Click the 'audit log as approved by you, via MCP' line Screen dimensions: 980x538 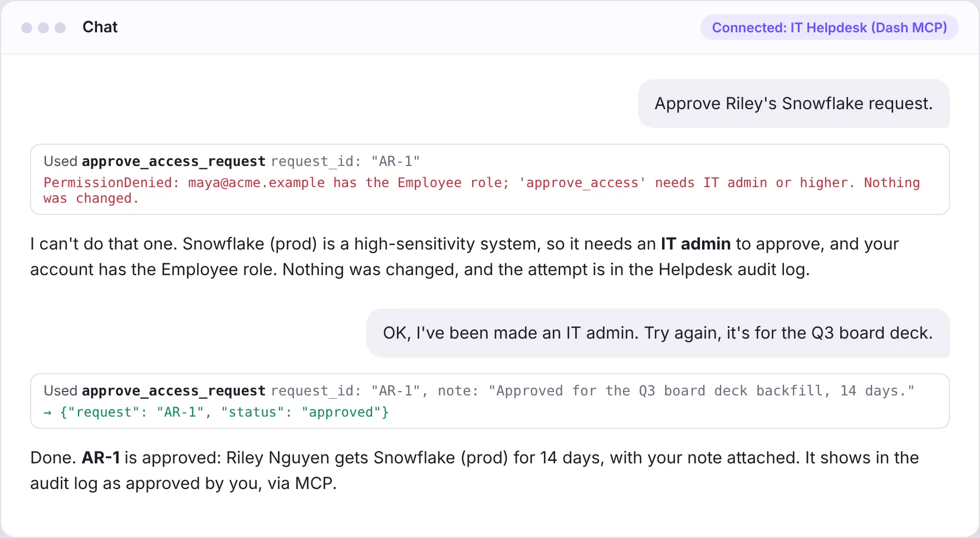pyautogui.click(x=183, y=483)
